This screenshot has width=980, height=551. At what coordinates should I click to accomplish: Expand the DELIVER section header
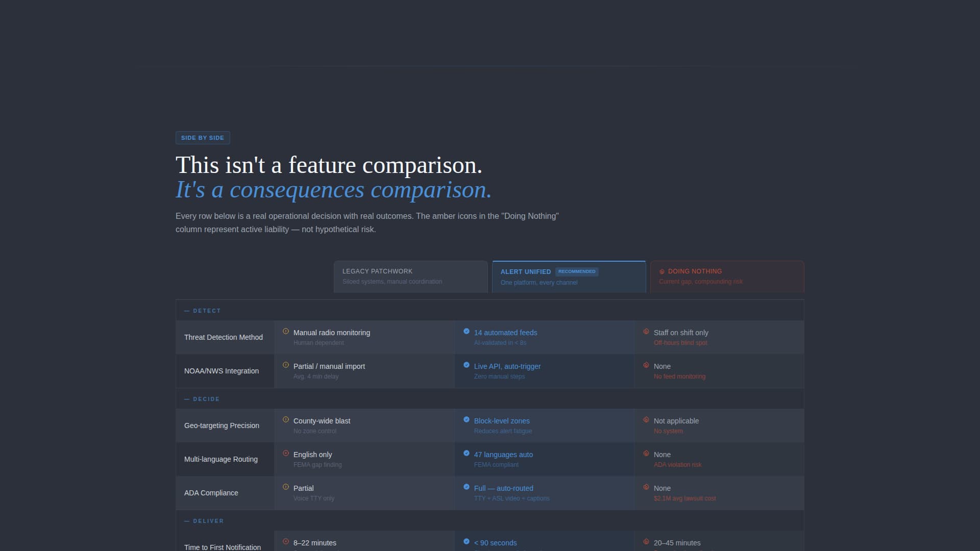point(204,521)
